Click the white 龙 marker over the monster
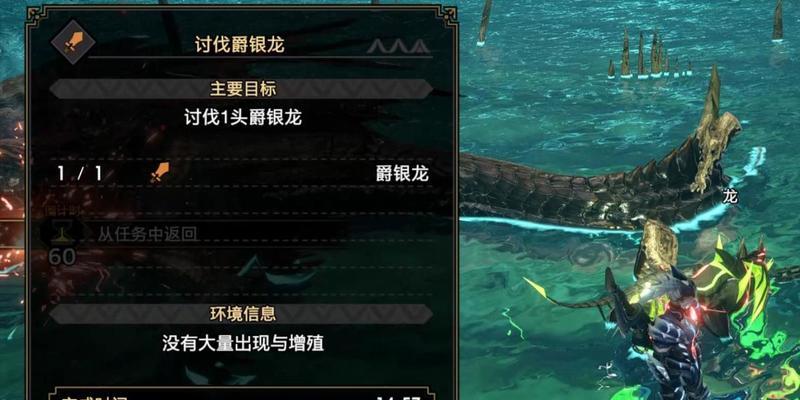This screenshot has height=400, width=800. (730, 196)
